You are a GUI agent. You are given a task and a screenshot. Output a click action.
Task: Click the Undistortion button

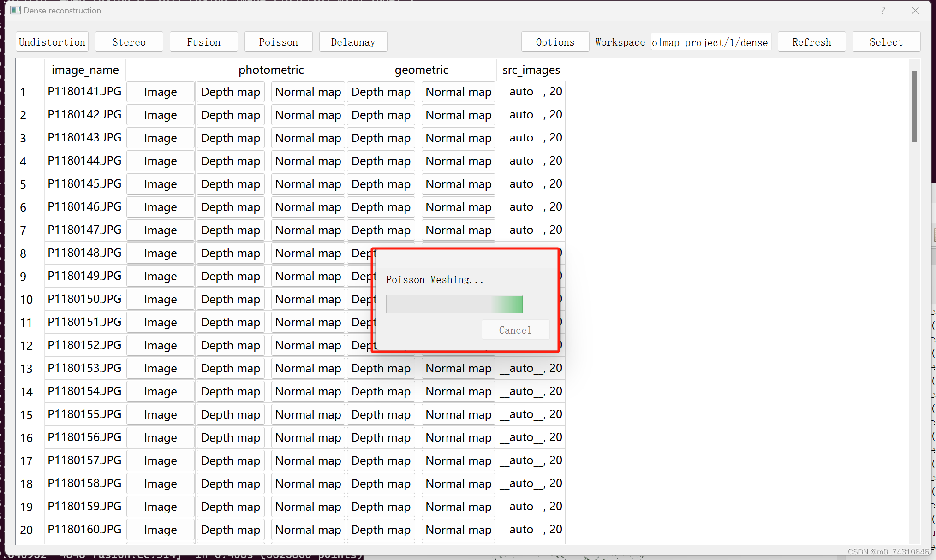click(x=52, y=42)
